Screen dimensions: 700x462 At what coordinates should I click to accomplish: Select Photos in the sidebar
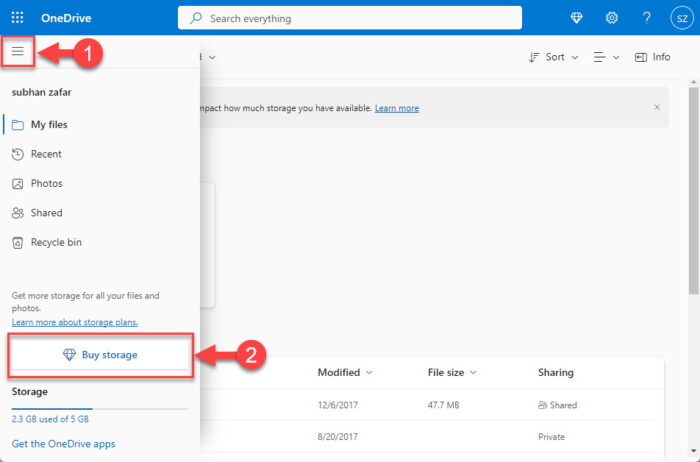coord(46,184)
